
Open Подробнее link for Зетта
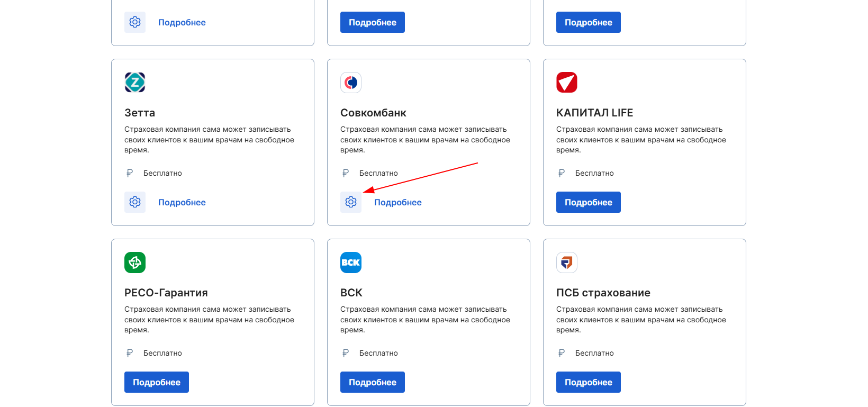182,202
